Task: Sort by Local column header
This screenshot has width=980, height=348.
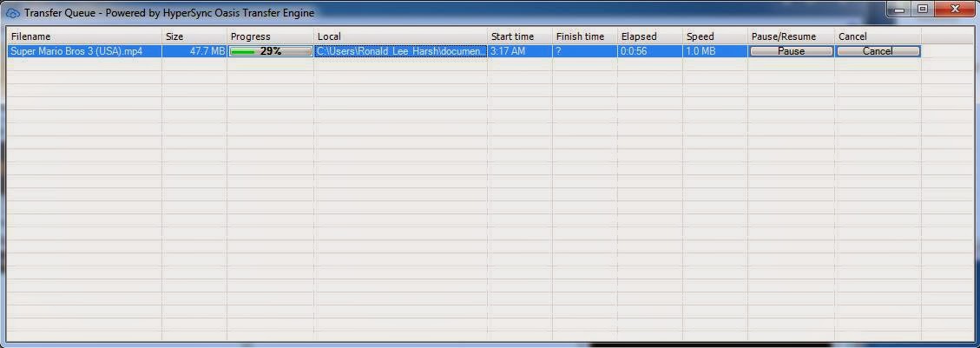Action: 401,36
